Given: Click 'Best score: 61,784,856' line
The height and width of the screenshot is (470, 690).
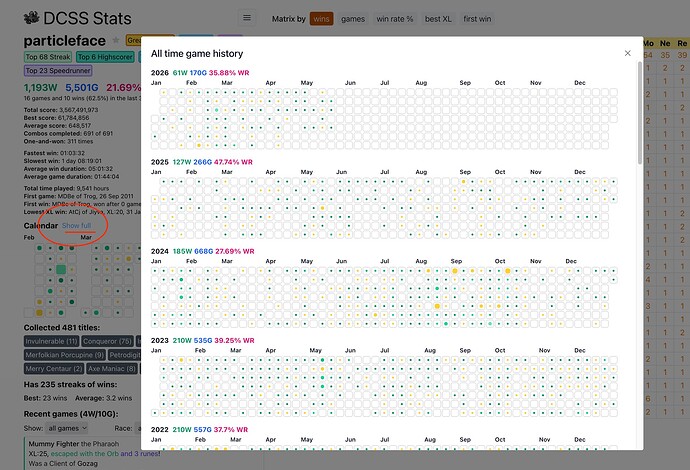Looking at the screenshot, I should (x=56, y=118).
